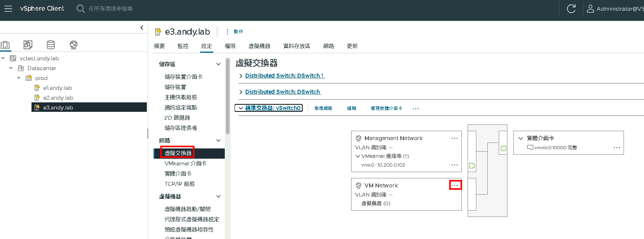Collapse the 虛擬機器 settings section
The height and width of the screenshot is (239, 644).
(218, 196)
